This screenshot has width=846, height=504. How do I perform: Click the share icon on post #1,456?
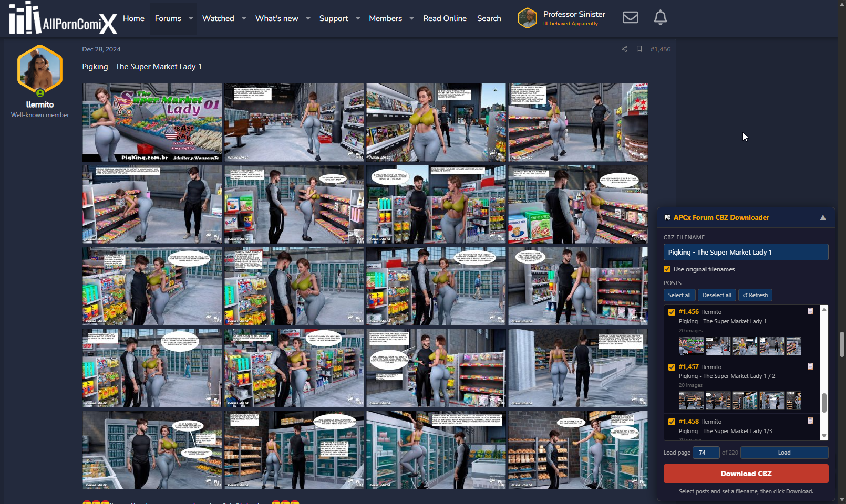[x=624, y=49]
